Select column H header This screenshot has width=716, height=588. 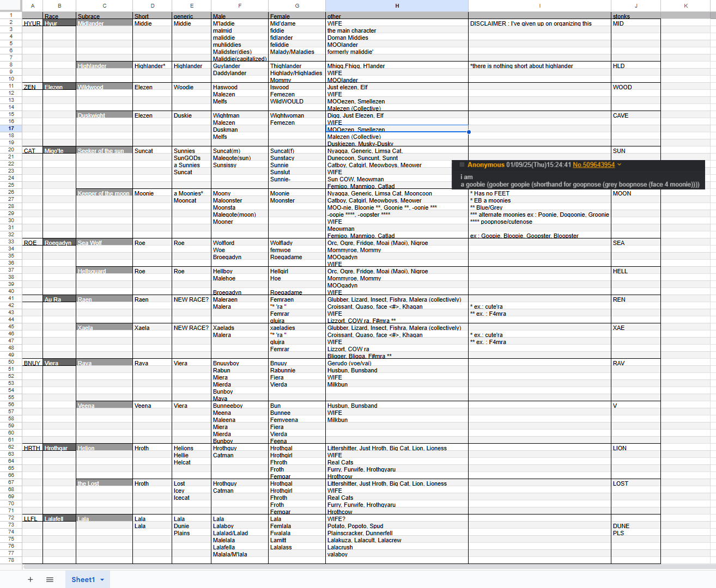[397, 5]
